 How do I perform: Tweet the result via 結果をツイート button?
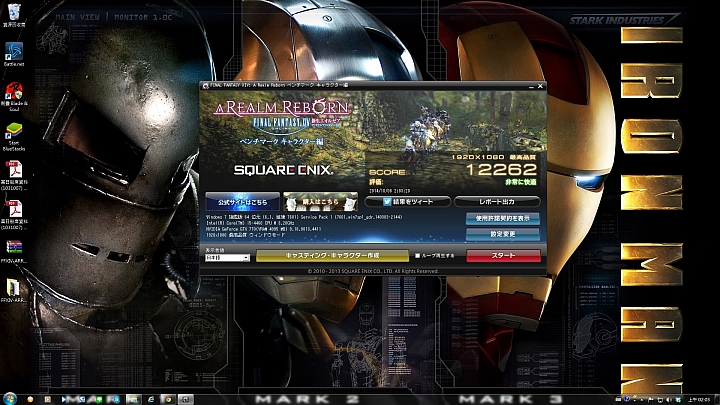(408, 202)
